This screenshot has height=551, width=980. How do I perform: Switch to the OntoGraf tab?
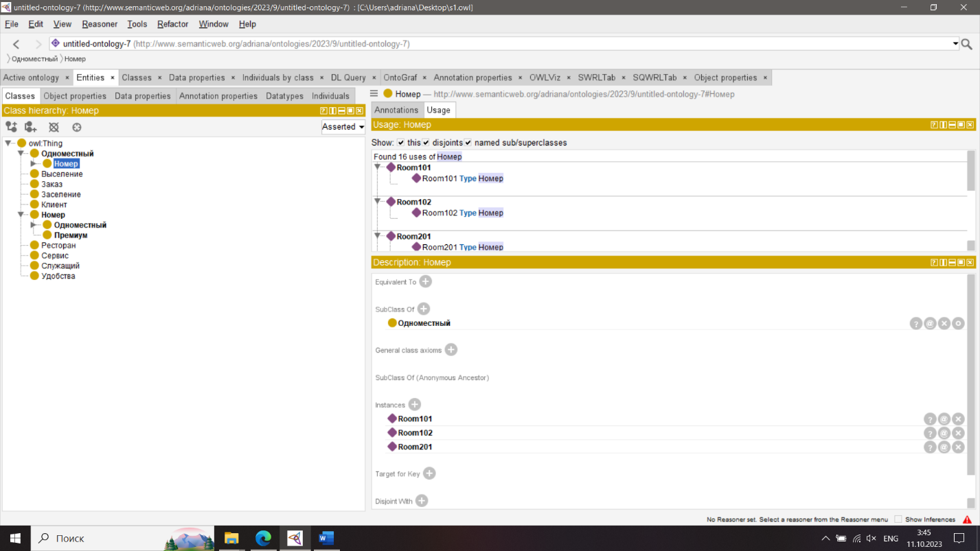pos(400,78)
